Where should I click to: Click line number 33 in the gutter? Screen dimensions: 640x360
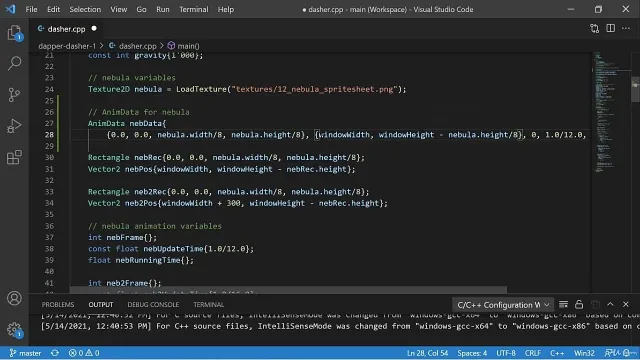point(49,191)
